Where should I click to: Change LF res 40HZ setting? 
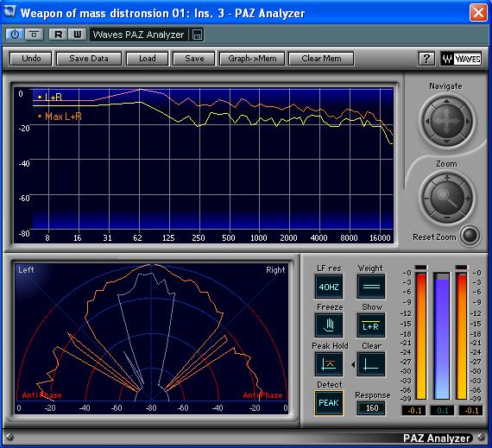[329, 287]
